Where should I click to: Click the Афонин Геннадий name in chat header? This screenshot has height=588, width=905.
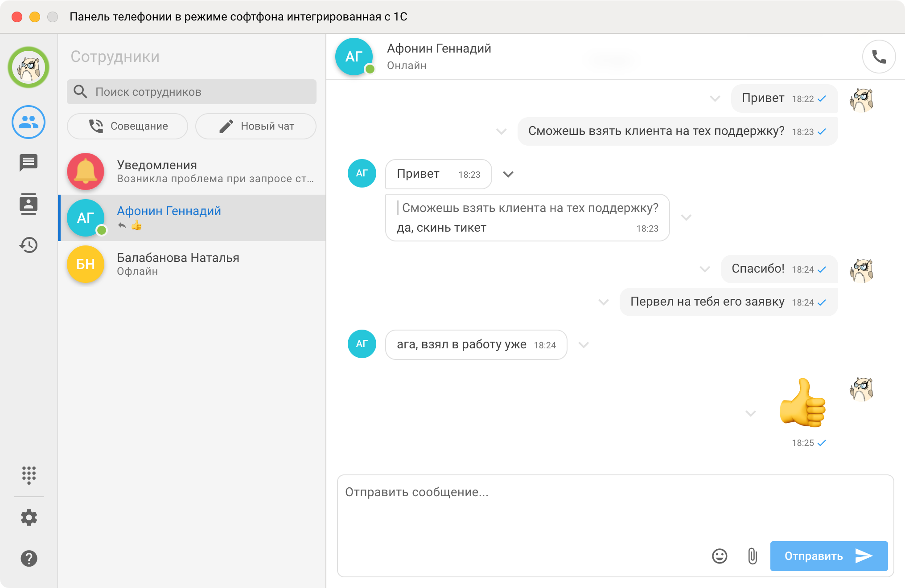click(439, 48)
